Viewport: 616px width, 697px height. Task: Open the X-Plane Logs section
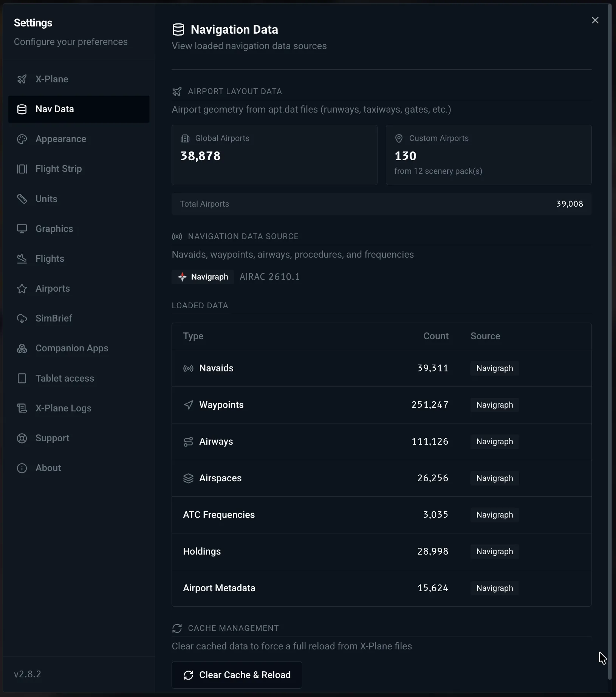pyautogui.click(x=79, y=408)
